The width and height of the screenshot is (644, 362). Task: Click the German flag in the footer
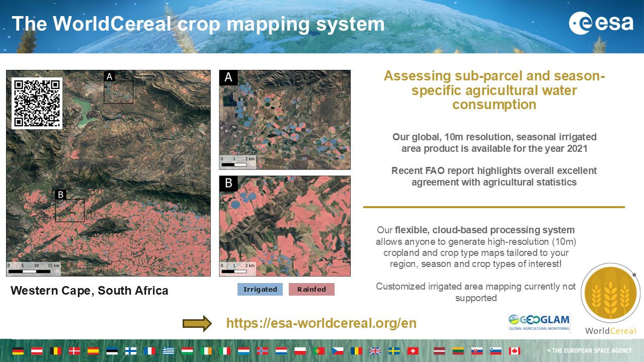pyautogui.click(x=18, y=351)
